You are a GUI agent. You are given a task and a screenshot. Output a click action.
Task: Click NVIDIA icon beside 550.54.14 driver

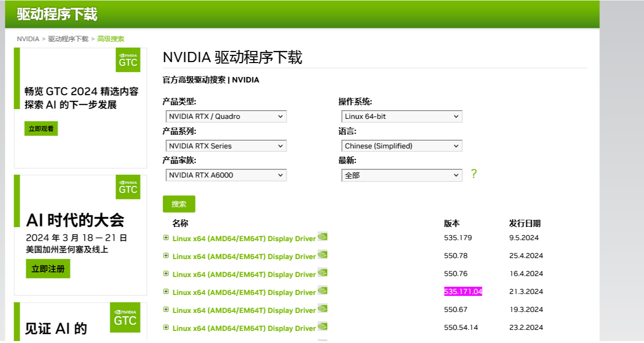point(322,327)
